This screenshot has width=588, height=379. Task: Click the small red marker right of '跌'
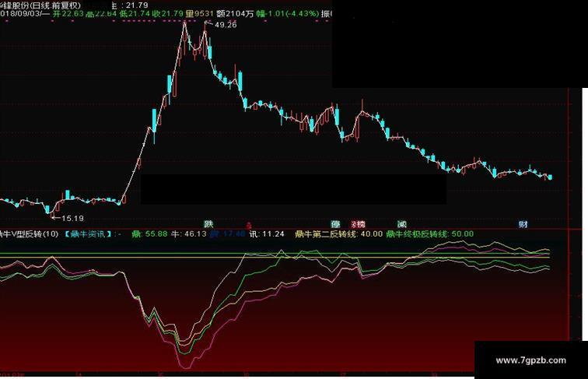pyautogui.click(x=248, y=225)
